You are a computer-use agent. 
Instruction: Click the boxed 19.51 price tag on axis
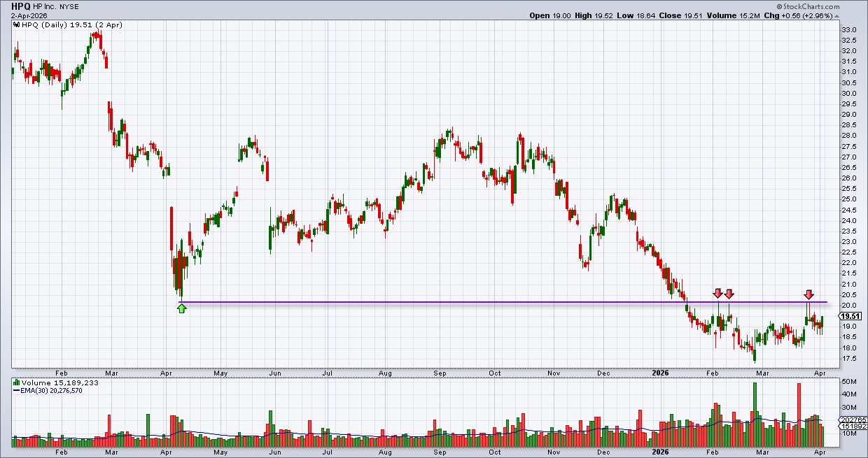click(x=850, y=316)
